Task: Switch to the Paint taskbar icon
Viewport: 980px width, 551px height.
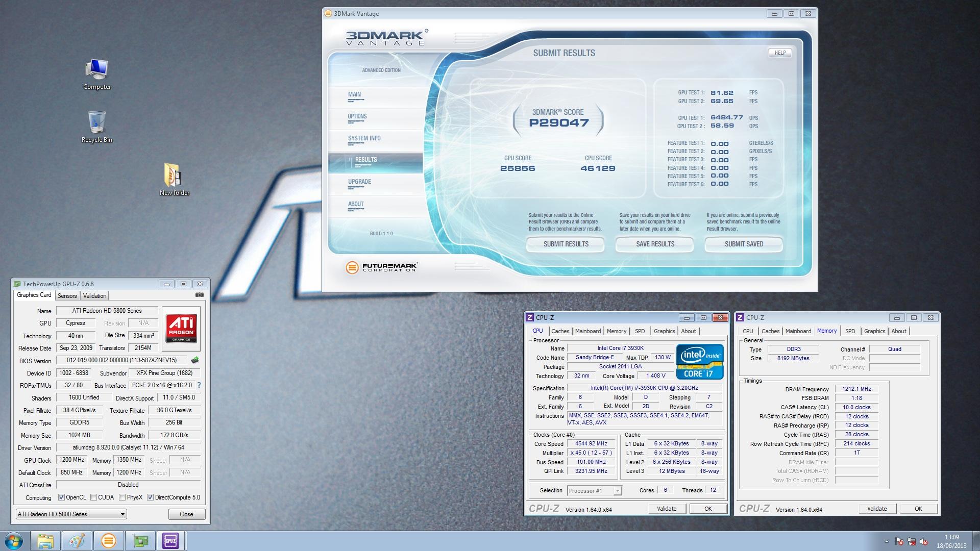Action: tap(77, 541)
